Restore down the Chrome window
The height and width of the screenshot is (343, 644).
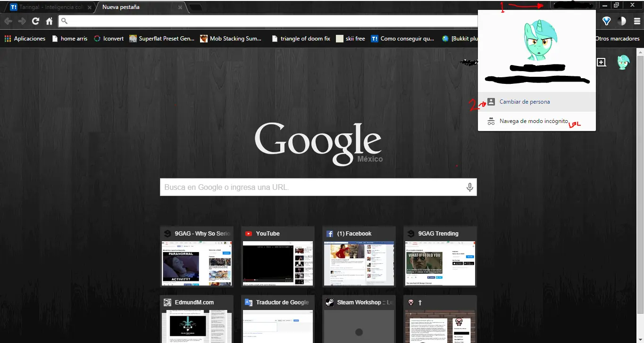(617, 5)
